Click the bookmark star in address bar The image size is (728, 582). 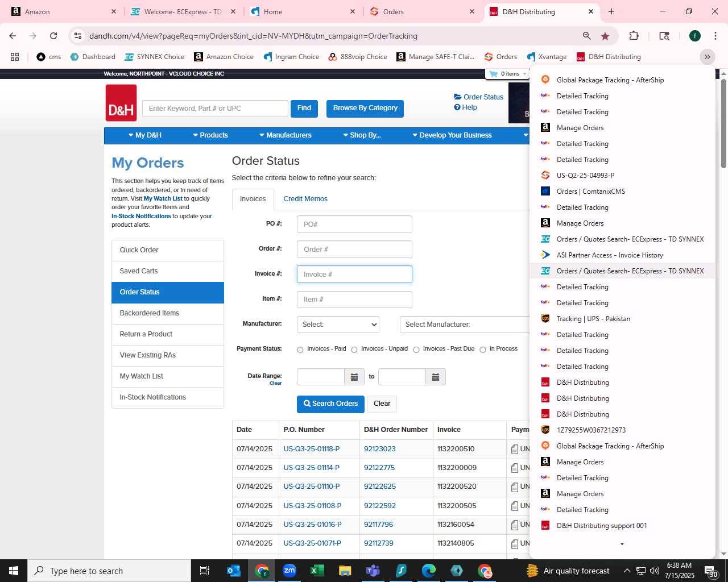click(605, 36)
